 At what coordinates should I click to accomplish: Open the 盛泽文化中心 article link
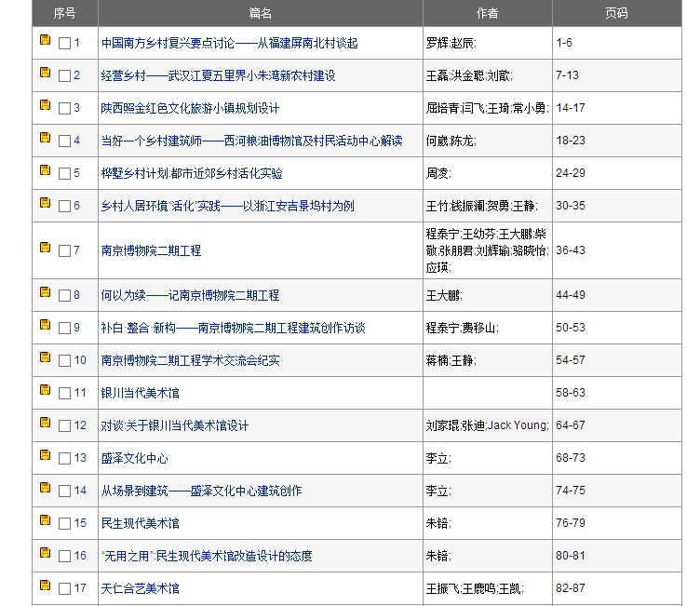pyautogui.click(x=134, y=459)
